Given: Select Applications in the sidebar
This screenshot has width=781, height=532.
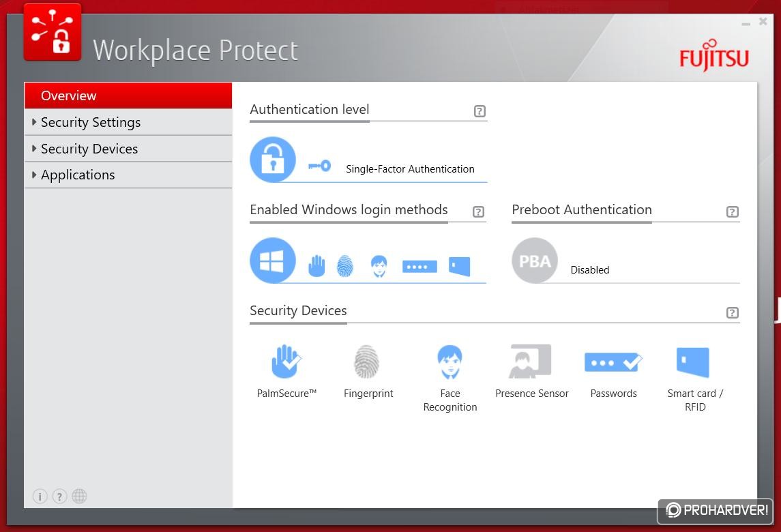Looking at the screenshot, I should (x=128, y=175).
